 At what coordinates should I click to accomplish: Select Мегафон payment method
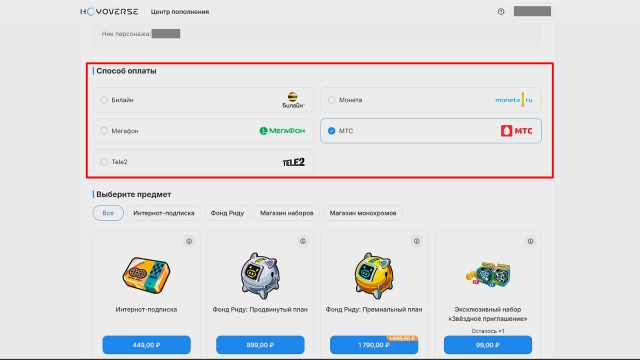(203, 131)
